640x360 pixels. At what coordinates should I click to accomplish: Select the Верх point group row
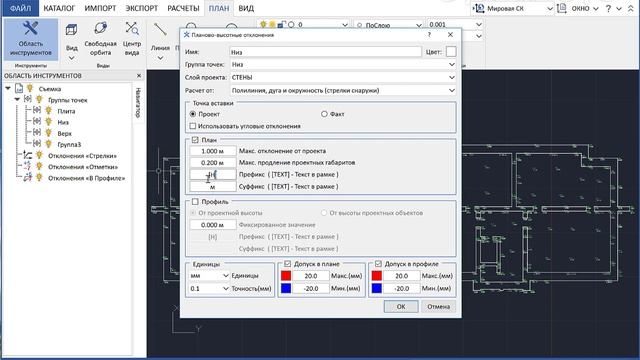64,133
